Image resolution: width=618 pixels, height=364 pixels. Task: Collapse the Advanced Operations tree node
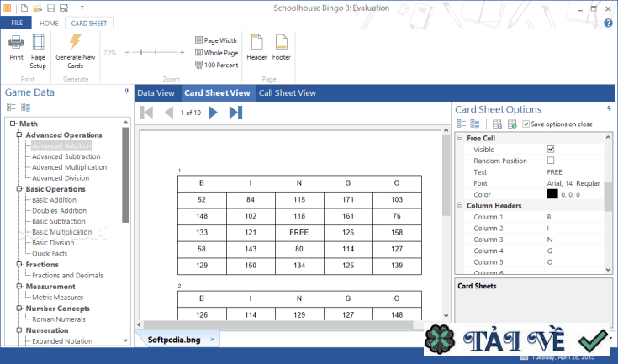pyautogui.click(x=19, y=135)
